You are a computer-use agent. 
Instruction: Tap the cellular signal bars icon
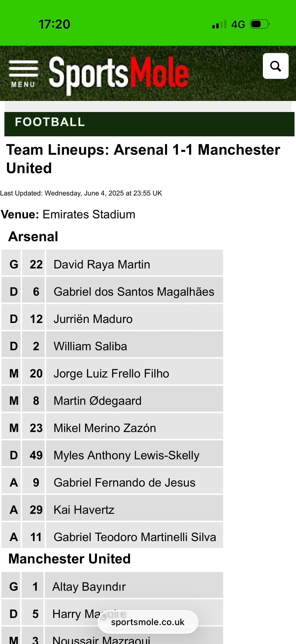[x=219, y=25]
